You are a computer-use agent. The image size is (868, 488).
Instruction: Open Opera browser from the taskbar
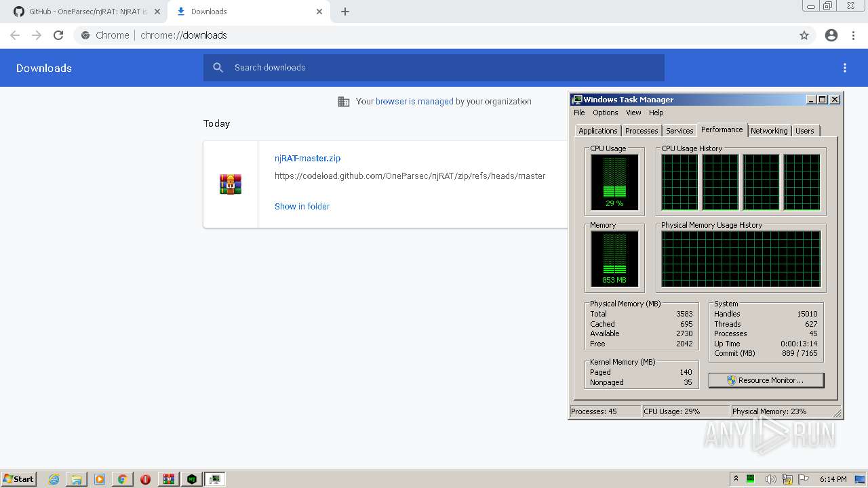pos(145,479)
